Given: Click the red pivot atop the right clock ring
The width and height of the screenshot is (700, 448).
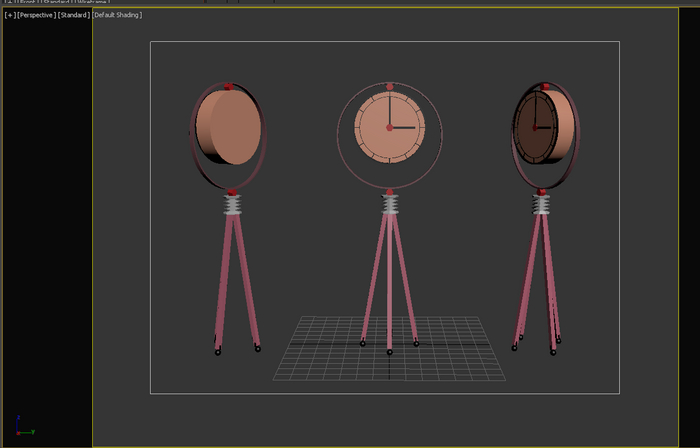Looking at the screenshot, I should [547, 87].
